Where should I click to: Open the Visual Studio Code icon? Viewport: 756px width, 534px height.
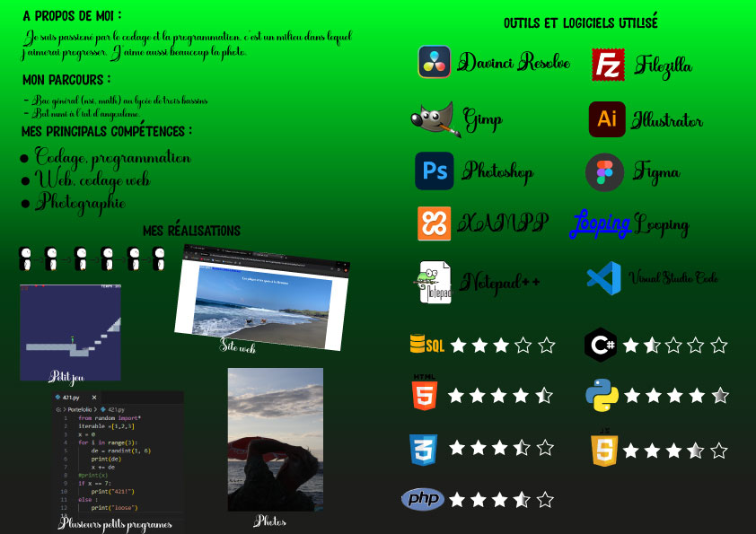click(603, 279)
